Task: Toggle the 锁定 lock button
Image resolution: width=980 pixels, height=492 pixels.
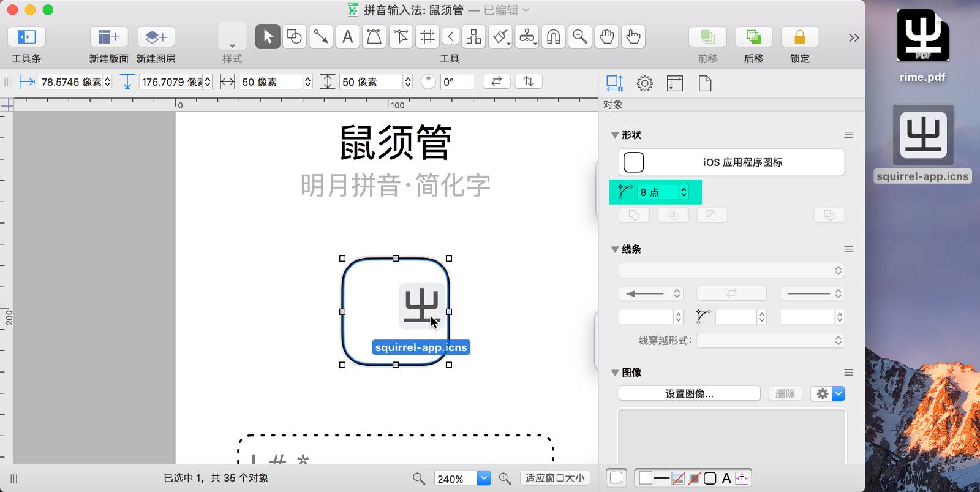Action: point(799,37)
